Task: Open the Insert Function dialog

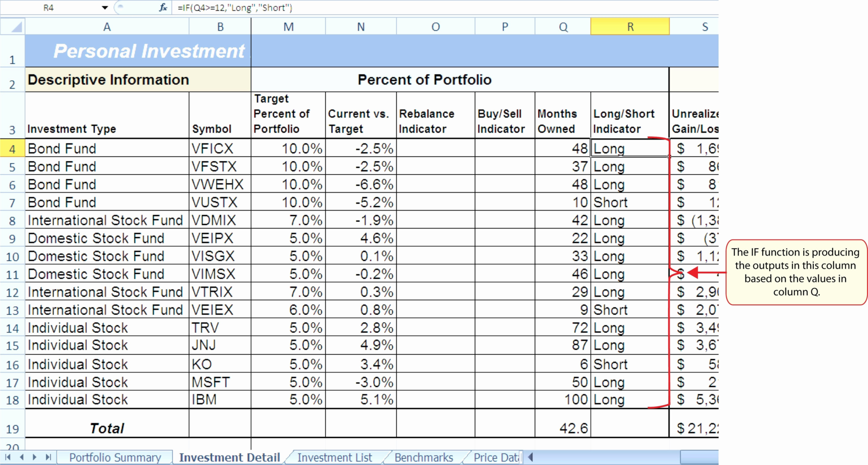Action: [x=163, y=7]
